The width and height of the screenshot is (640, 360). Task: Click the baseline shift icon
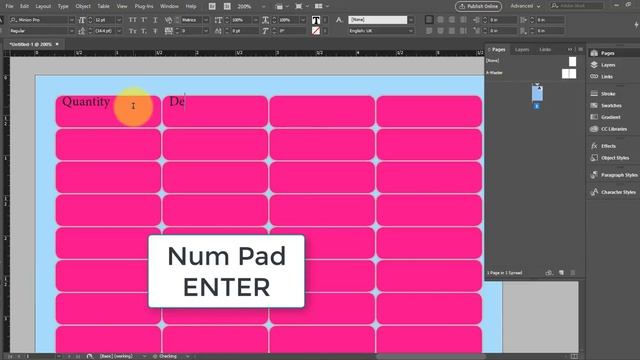[218, 31]
